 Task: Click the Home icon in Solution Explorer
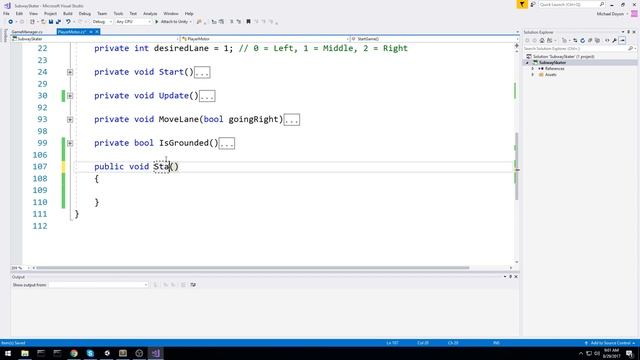[542, 40]
